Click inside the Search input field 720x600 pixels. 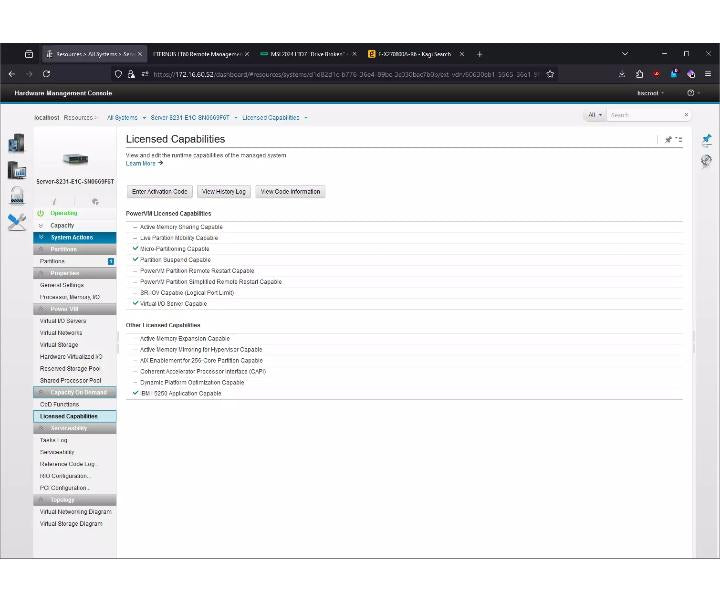coord(646,115)
